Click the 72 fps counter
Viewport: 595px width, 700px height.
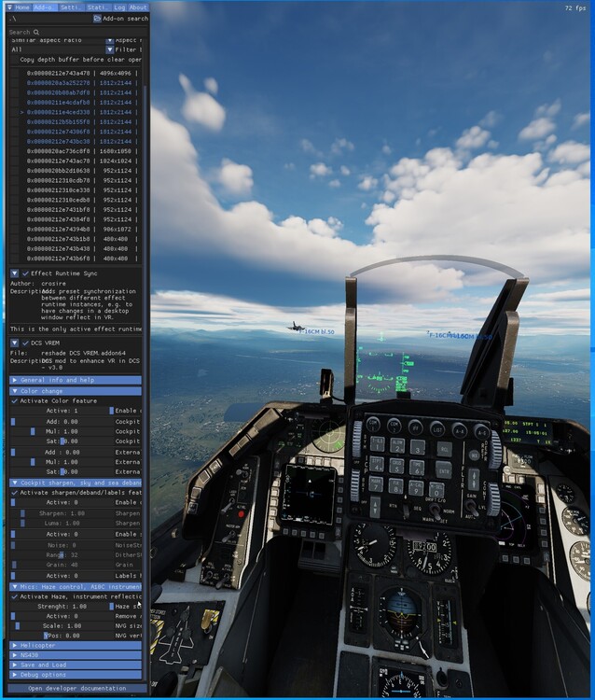(575, 8)
